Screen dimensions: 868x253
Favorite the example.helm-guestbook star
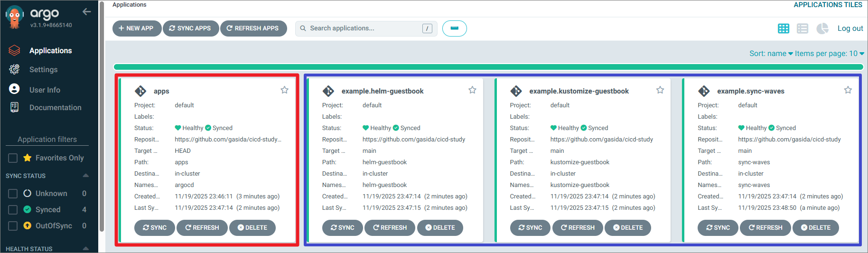472,90
